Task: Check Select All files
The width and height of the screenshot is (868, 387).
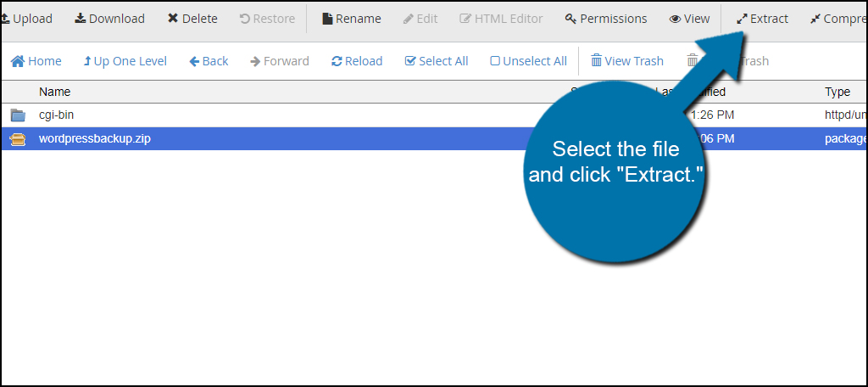Action: (x=437, y=61)
